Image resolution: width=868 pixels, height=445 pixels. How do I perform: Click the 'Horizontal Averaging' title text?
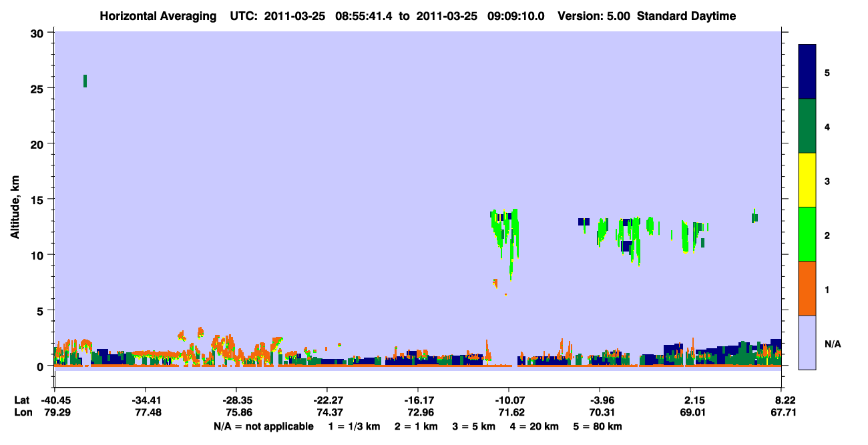(159, 16)
